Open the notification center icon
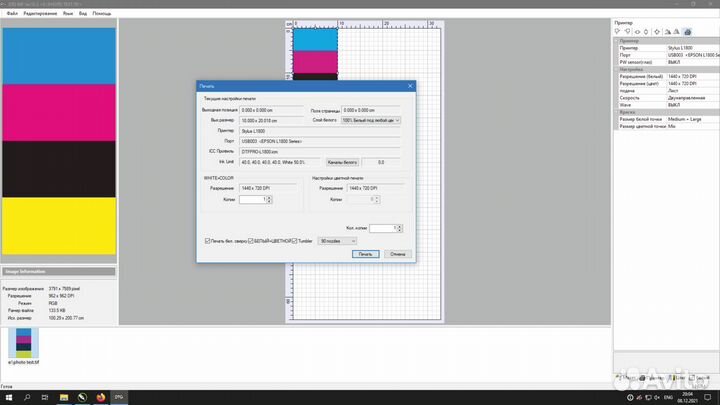 click(708, 397)
